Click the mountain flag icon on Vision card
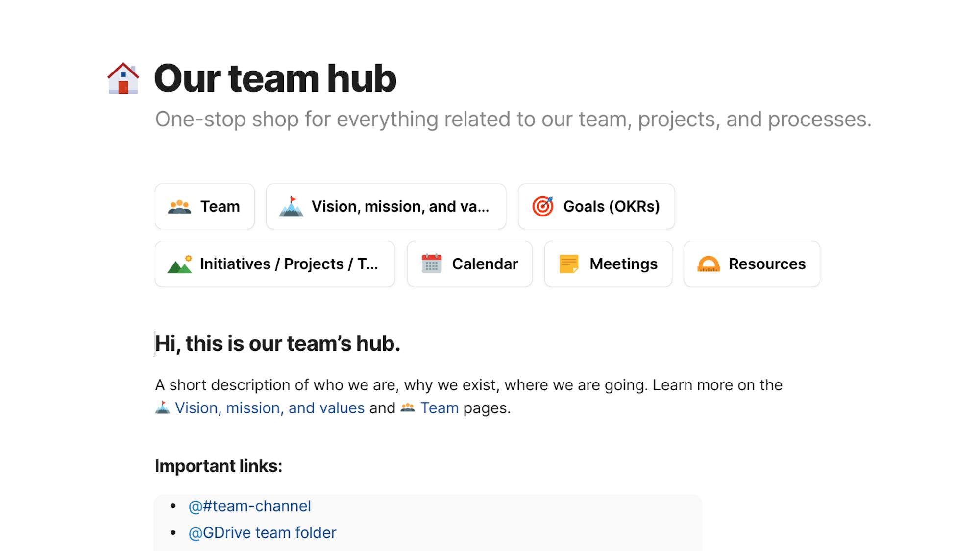The width and height of the screenshot is (980, 551). 291,207
